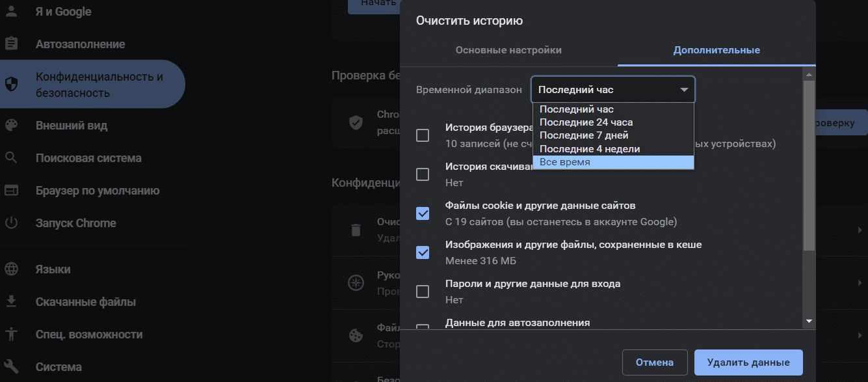
Task: Toggle История браузера checkbox
Action: [x=423, y=135]
